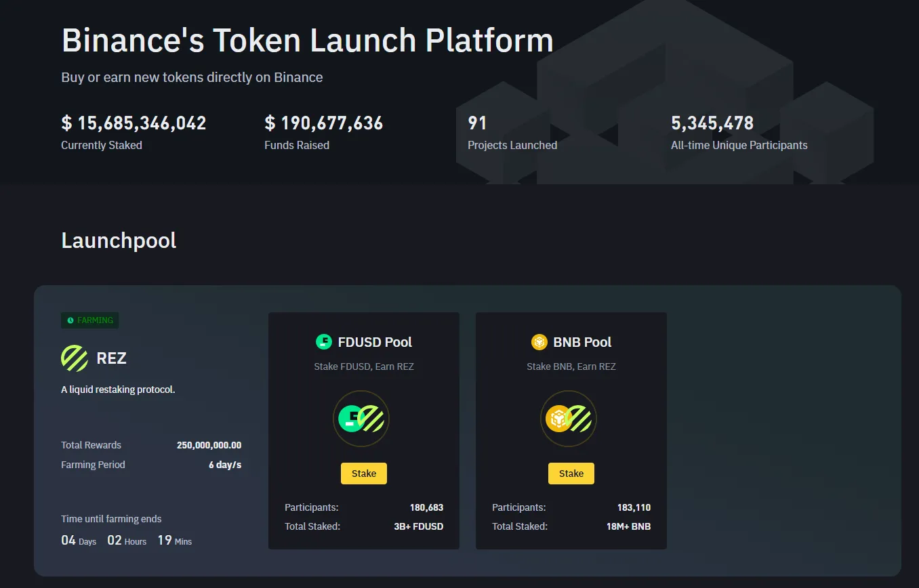The image size is (919, 588).
Task: Click the '6 day/s' farming period value
Action: click(225, 465)
